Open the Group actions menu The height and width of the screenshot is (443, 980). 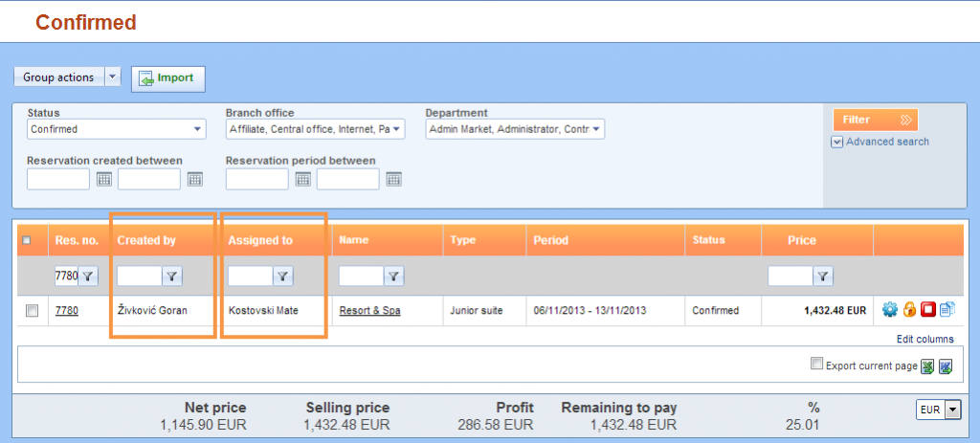[x=67, y=78]
